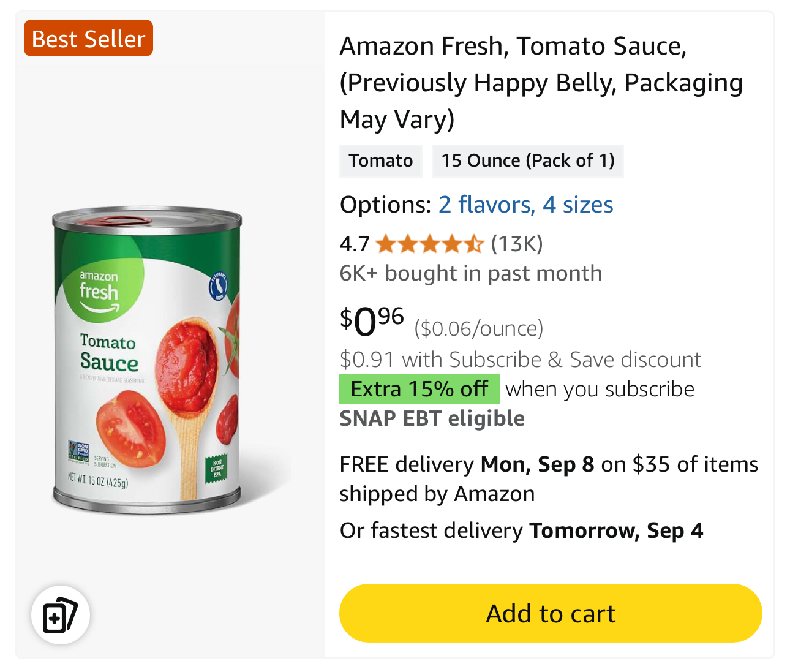Viewport: 790px width, 672px height.
Task: Select the 15 Ounce (Pack of 1) chip
Action: pyautogui.click(x=527, y=160)
